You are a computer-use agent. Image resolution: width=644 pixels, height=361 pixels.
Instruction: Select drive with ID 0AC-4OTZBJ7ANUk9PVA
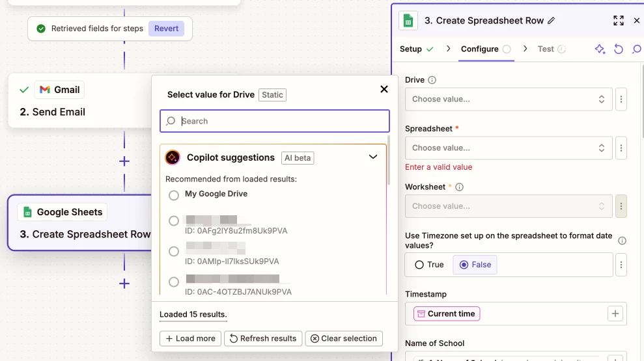click(x=174, y=282)
